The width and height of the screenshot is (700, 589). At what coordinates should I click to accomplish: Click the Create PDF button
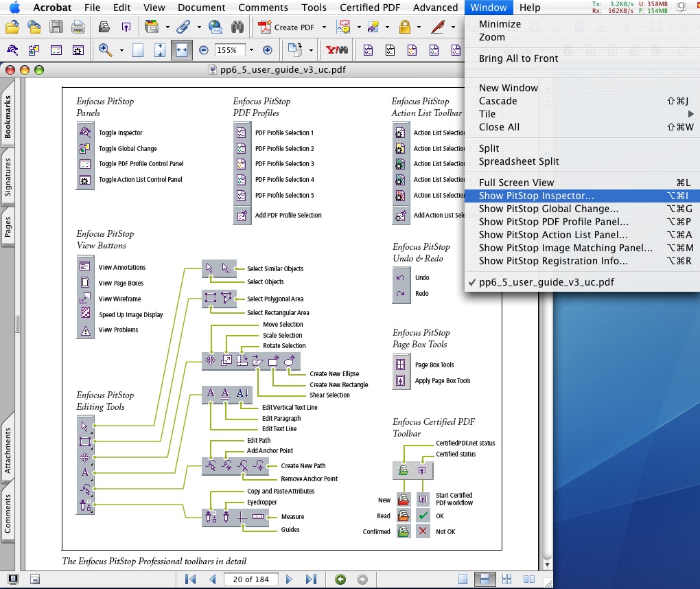pyautogui.click(x=287, y=27)
